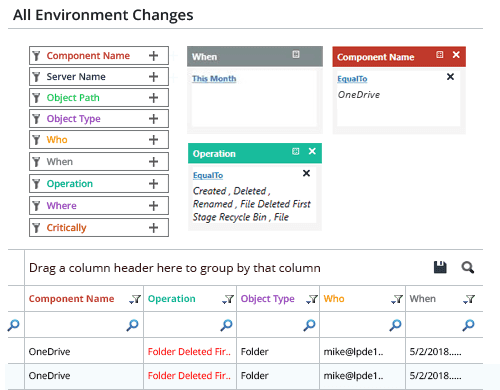Select the first OneDrive Folder Deleted row
This screenshot has height=390, width=500.
pos(245,351)
